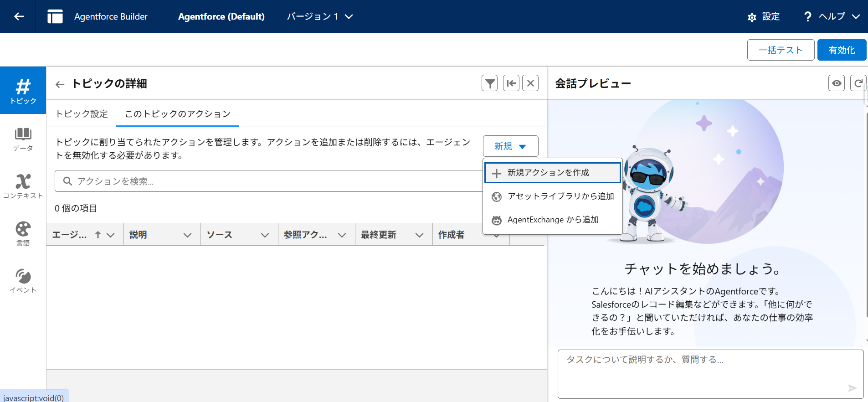
Task: Click the Agentforce Builder app icon
Action: click(55, 16)
